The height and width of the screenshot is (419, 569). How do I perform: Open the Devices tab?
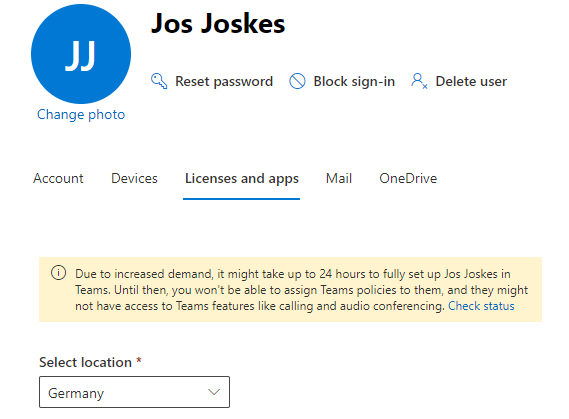[x=134, y=178]
